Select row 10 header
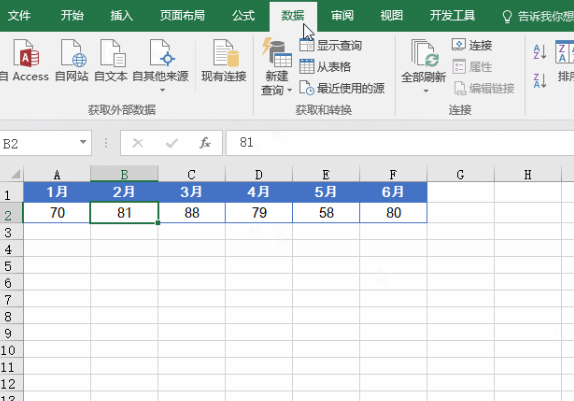574x401 pixels. (11, 350)
